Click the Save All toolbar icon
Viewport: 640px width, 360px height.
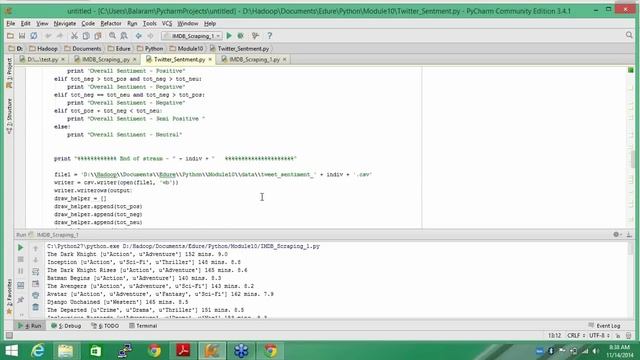coord(22,36)
